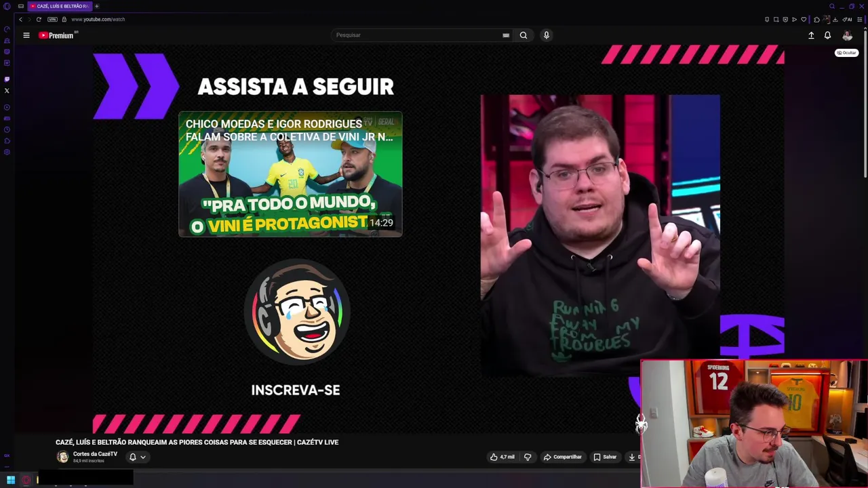The height and width of the screenshot is (488, 868).
Task: Click the youtube.com/watch address field
Action: click(98, 20)
